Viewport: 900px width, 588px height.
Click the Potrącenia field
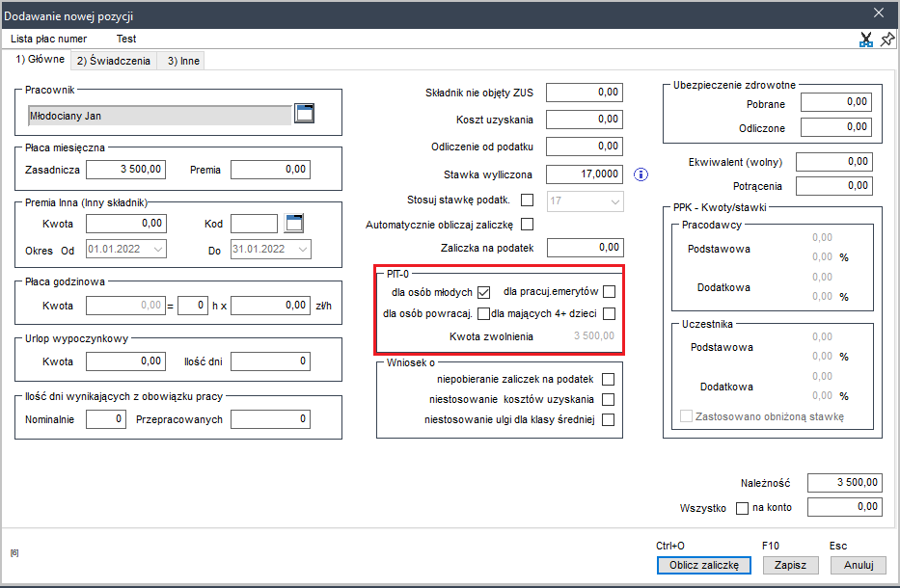click(x=834, y=186)
